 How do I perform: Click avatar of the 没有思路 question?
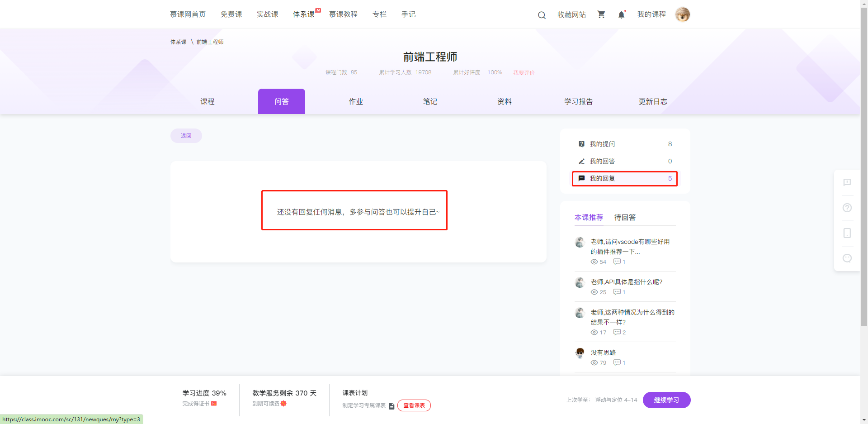click(580, 353)
